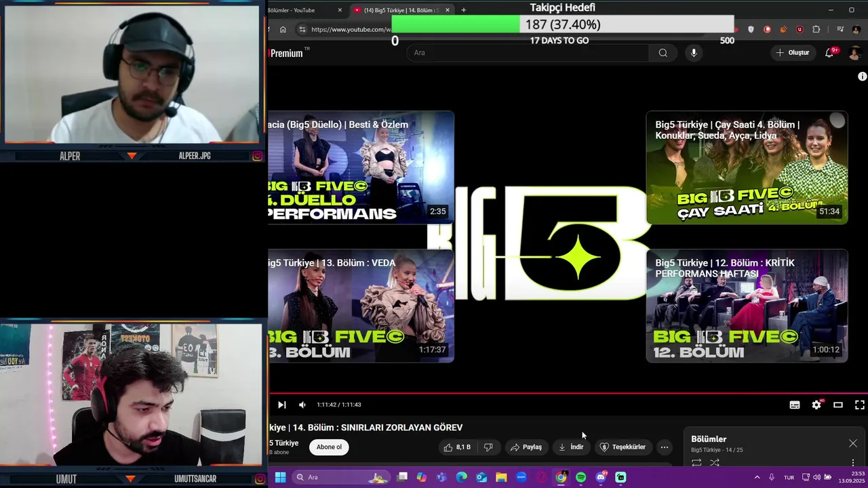Open the Oluştur create menu
Screen dimensions: 868x488
[793, 53]
